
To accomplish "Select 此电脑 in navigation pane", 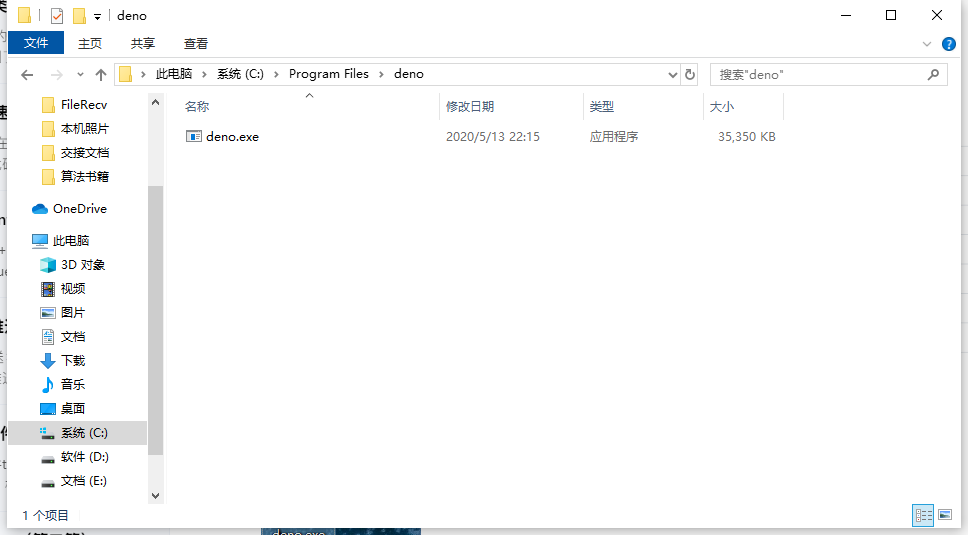I will 60,240.
